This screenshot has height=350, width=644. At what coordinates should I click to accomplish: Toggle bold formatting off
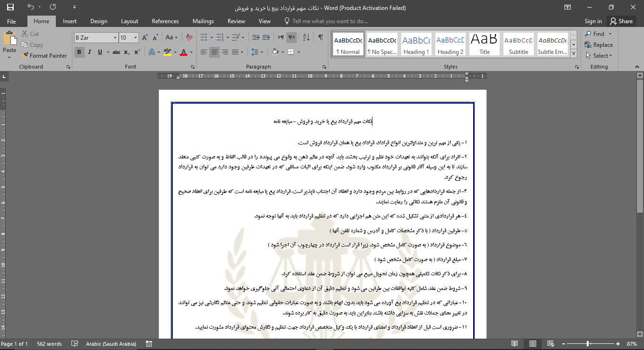point(79,52)
